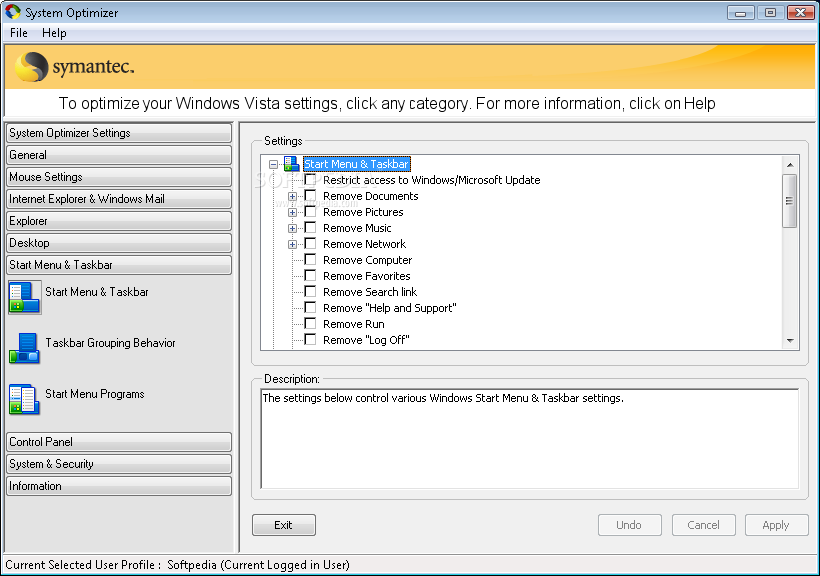This screenshot has height=576, width=820.
Task: Tick the Remove Pictures checkbox
Action: coord(310,212)
